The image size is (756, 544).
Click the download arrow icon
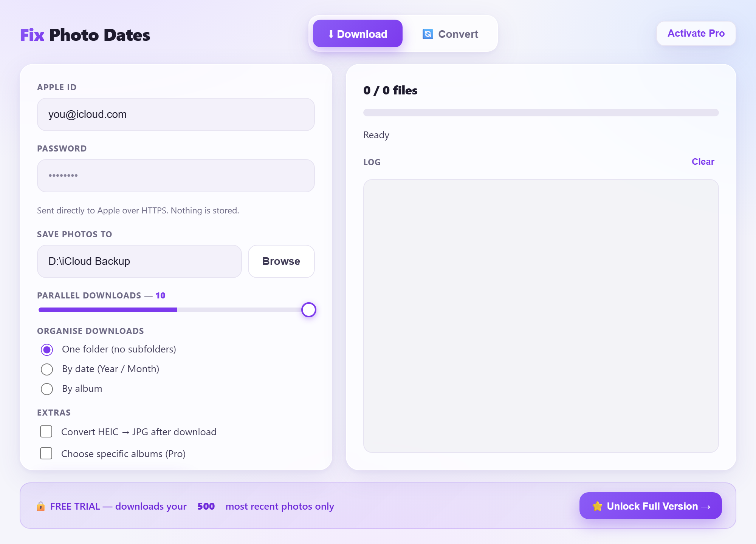[331, 34]
